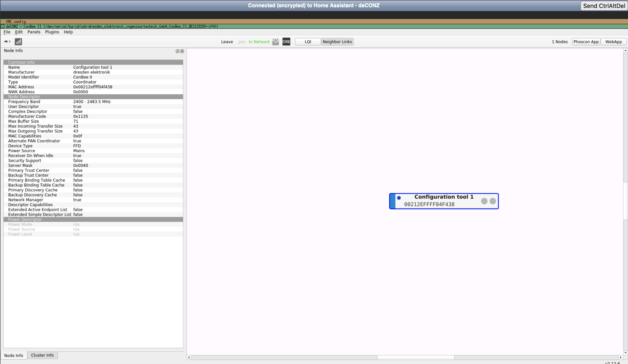The width and height of the screenshot is (628, 364).
Task: Toggle the LQI display button
Action: point(308,42)
